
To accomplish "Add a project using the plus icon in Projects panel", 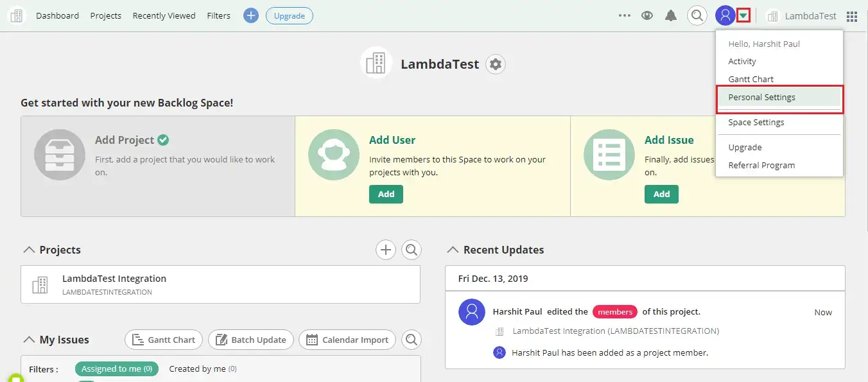I will click(x=386, y=249).
